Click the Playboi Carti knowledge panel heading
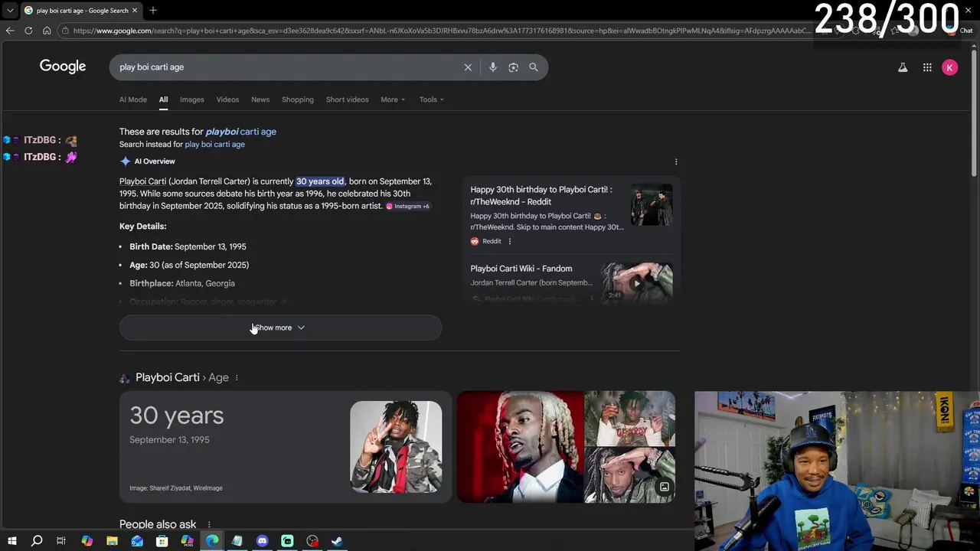Screen dimensions: 980x551 168,377
